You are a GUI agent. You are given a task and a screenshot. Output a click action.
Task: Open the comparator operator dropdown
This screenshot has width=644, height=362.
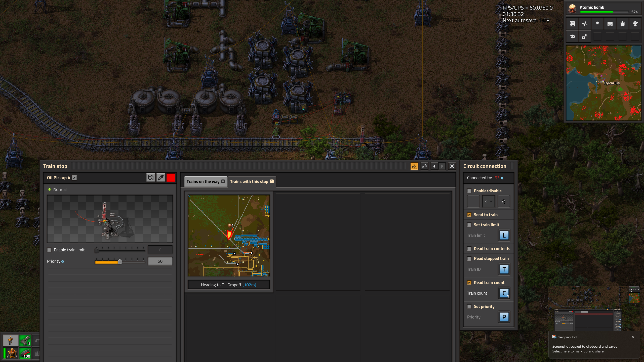(x=488, y=201)
